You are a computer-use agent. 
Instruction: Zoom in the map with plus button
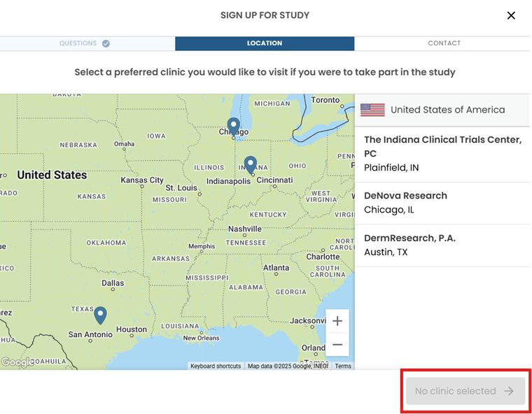337,321
